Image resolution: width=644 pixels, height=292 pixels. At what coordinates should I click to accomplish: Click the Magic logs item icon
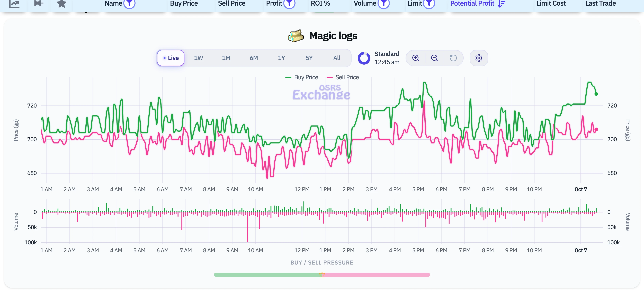pos(296,36)
